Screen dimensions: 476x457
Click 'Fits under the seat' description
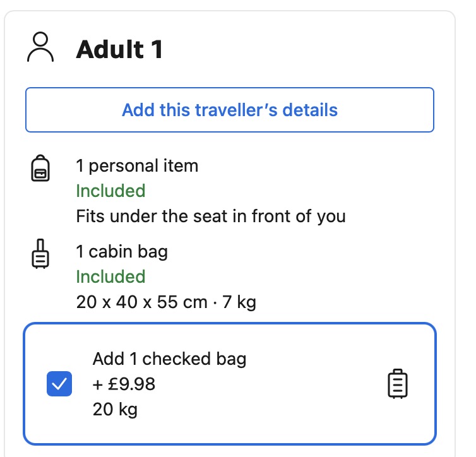[211, 217]
